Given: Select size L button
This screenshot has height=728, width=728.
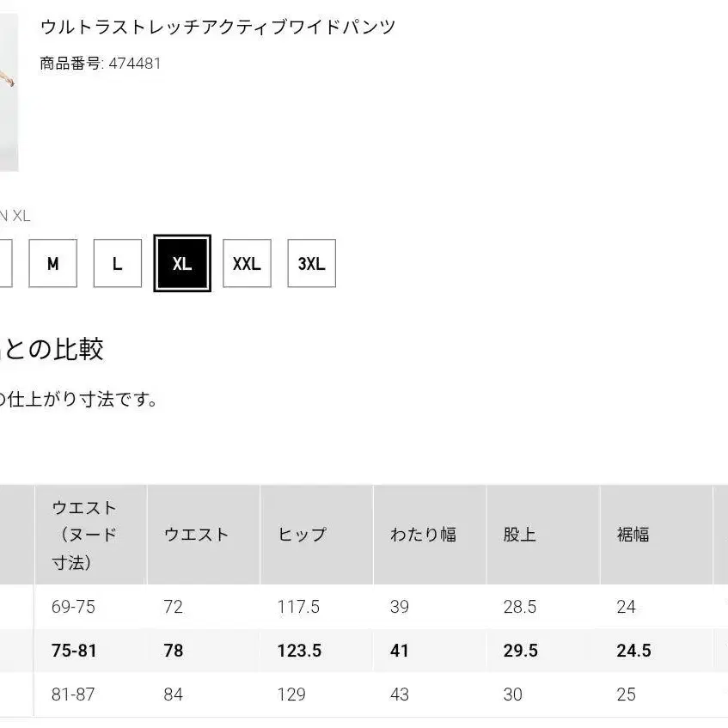Looking at the screenshot, I should pyautogui.click(x=117, y=263).
